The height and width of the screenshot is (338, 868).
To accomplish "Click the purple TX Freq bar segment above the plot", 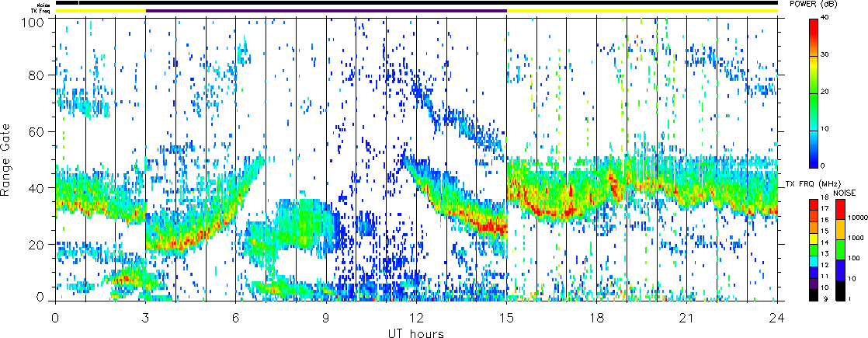I will pyautogui.click(x=326, y=11).
